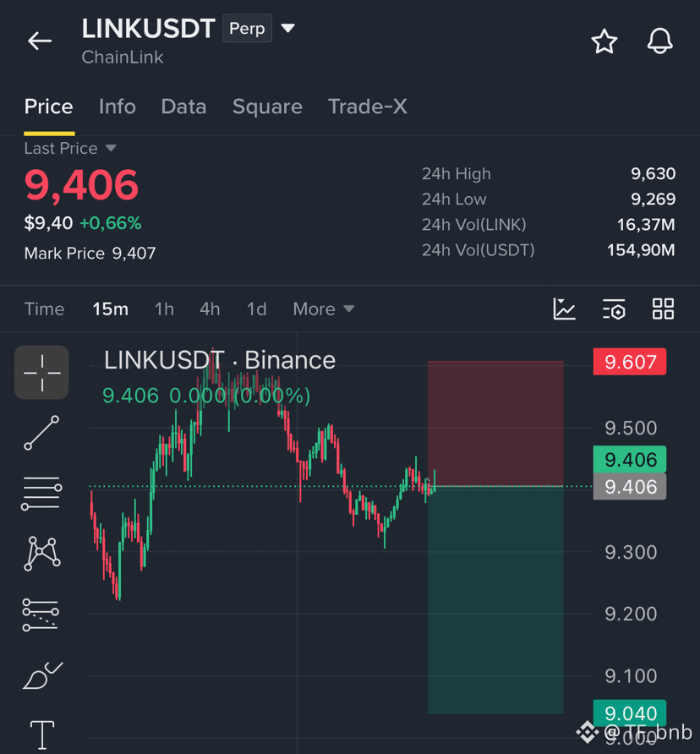
Task: Select the 4h interval
Action: point(210,309)
